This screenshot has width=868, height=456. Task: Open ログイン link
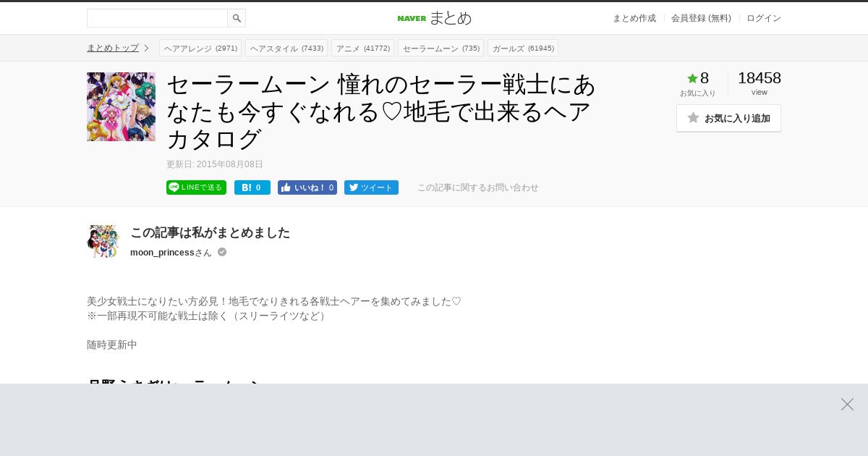pos(764,18)
